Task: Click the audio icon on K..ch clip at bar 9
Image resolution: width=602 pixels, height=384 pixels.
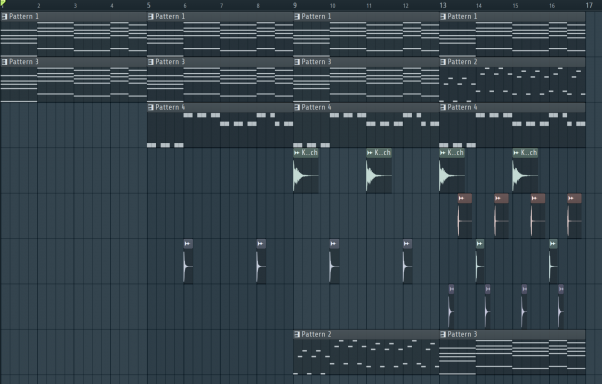Action: 297,153
